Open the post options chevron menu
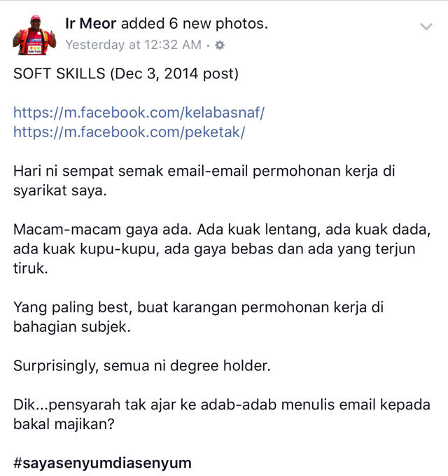Screen dimensions: 448x476 (x=426, y=27)
